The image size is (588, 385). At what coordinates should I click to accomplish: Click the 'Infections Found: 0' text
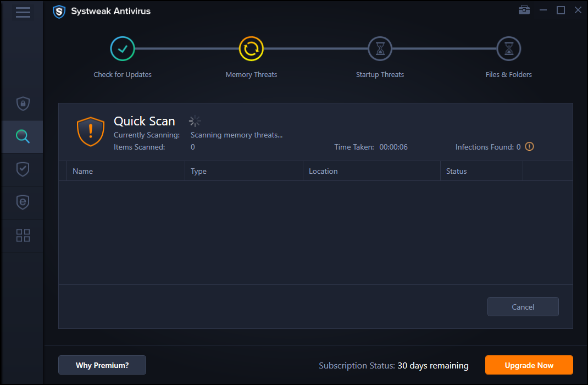[x=488, y=147]
